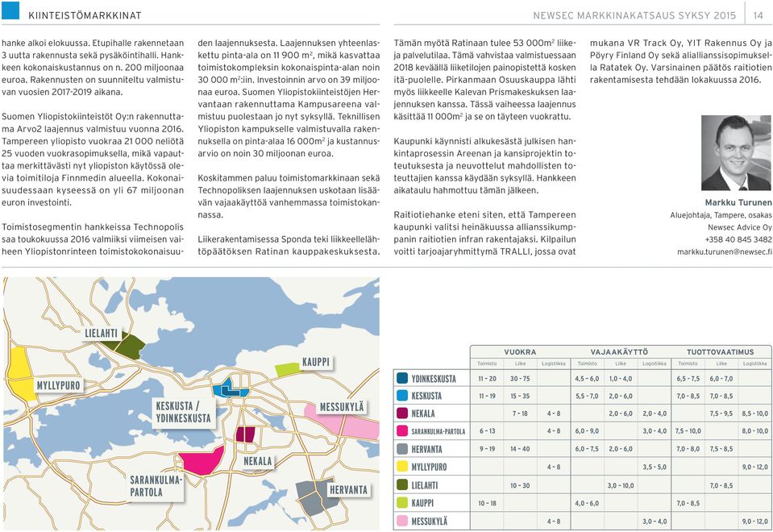Click the Hervanta gray legend swatch
Viewport: 773px width, 532px height.
pos(402,449)
